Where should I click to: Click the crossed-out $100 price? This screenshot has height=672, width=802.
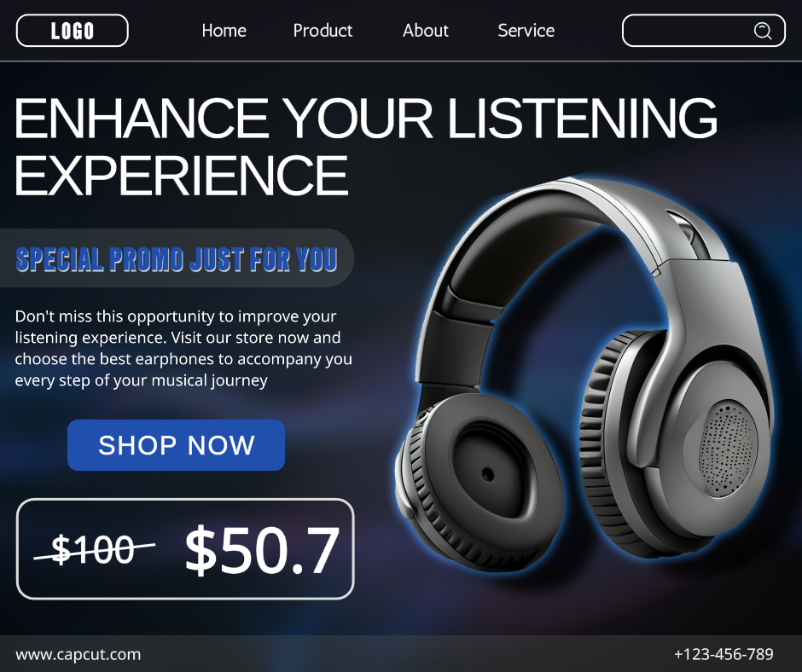(94, 550)
